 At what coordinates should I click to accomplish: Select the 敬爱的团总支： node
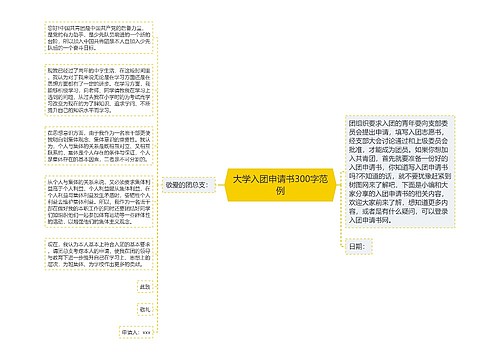click(189, 185)
